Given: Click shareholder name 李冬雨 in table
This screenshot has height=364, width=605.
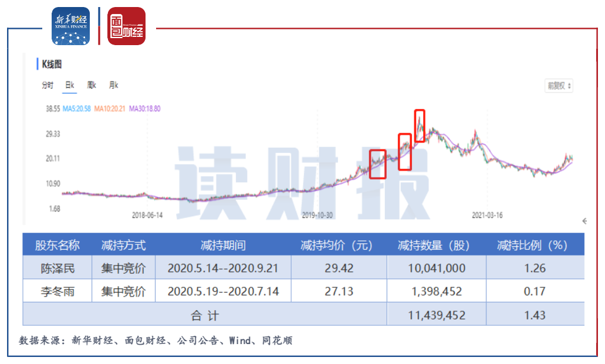Looking at the screenshot, I should [58, 291].
